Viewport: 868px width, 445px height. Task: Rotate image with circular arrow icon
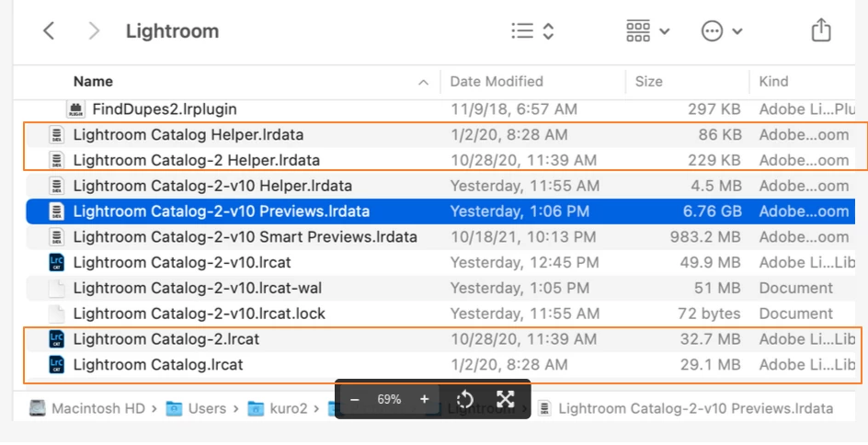[465, 399]
